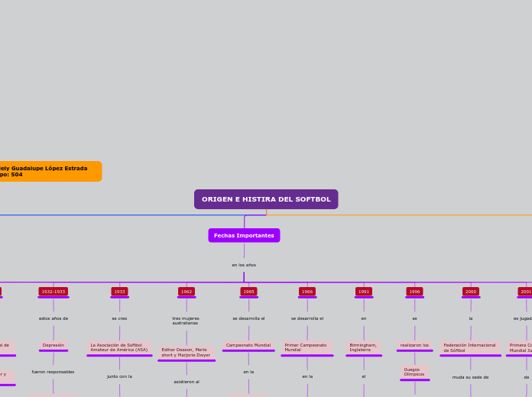Select the 1991 year node
Image resolution: width=532 pixels, height=397 pixels.
pos(364,292)
